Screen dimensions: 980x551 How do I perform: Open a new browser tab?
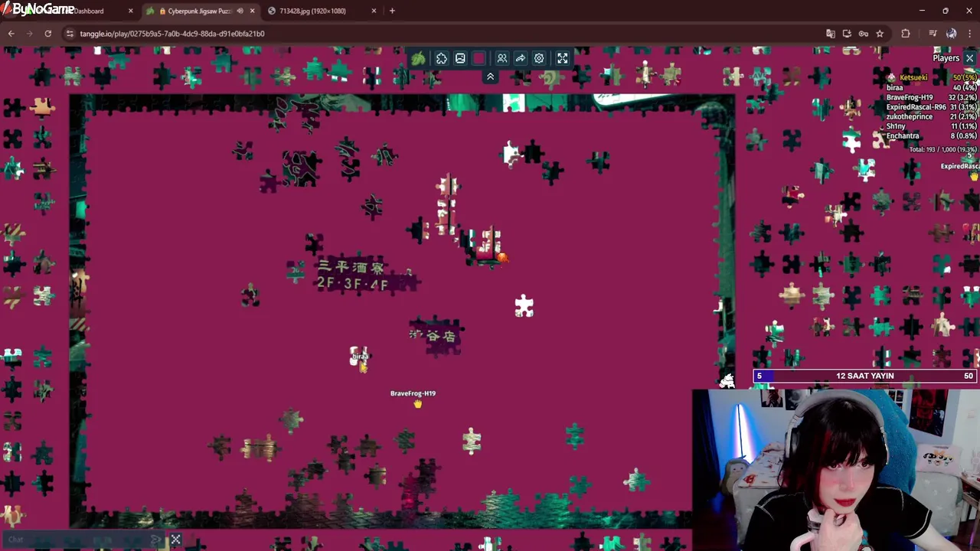[x=392, y=11]
